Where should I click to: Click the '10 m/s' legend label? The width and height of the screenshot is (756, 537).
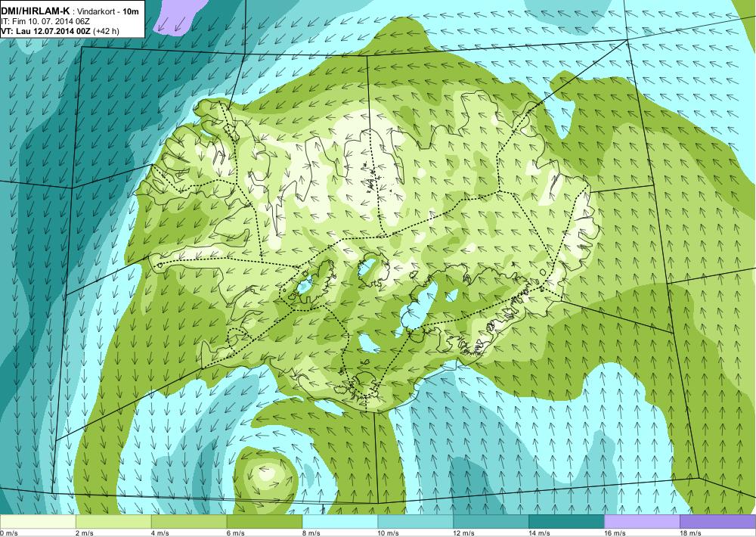tap(388, 532)
